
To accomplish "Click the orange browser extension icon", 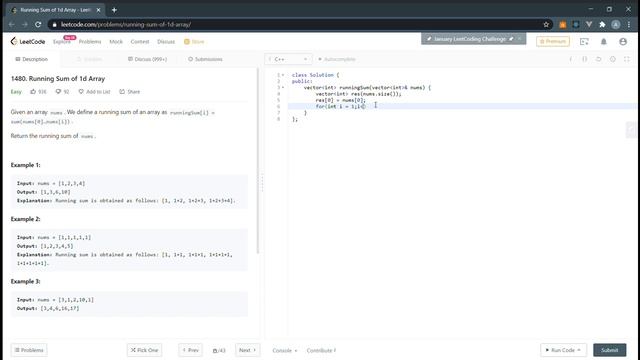I will point(562,24).
